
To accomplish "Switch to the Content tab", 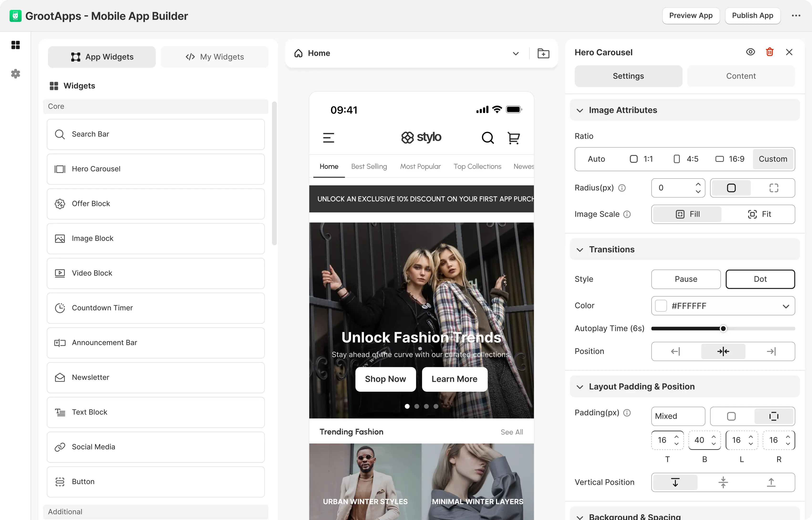I will point(741,76).
